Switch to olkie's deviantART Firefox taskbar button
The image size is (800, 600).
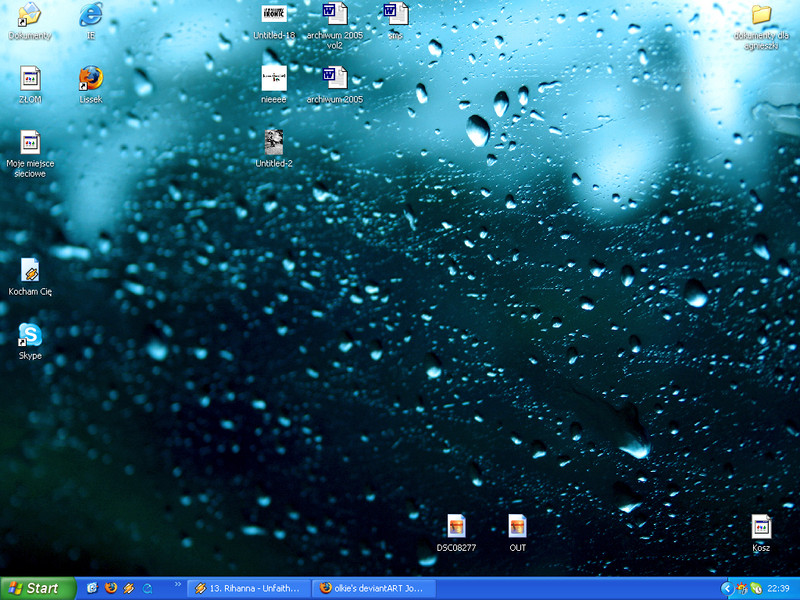(x=374, y=588)
